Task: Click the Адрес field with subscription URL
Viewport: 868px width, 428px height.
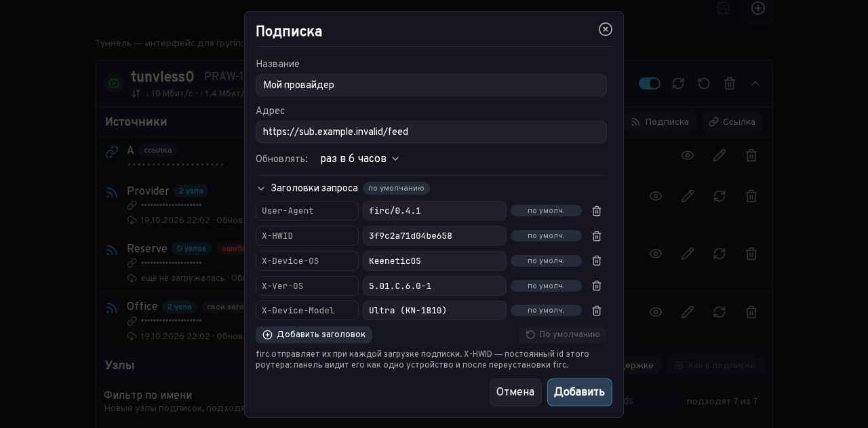Action: click(431, 132)
